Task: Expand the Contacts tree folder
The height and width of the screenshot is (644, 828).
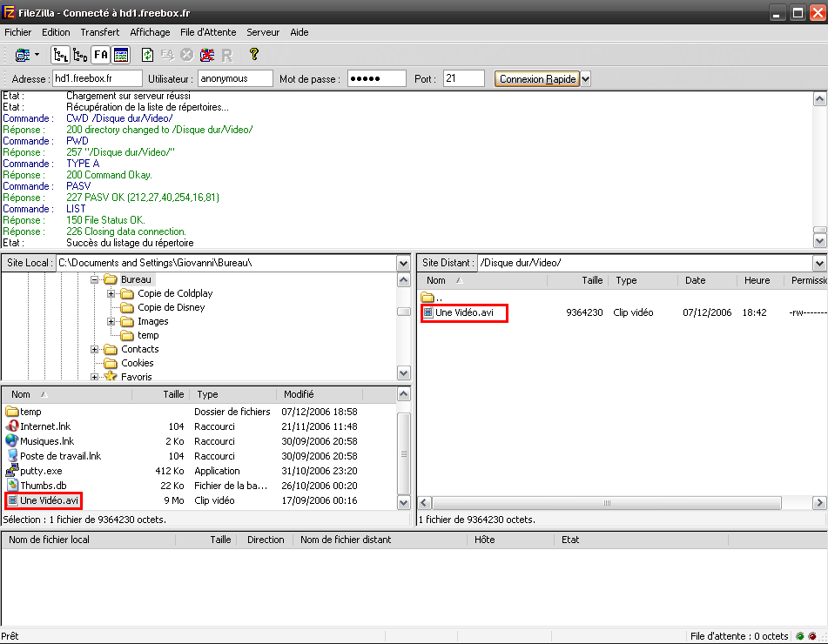Action: tap(95, 350)
